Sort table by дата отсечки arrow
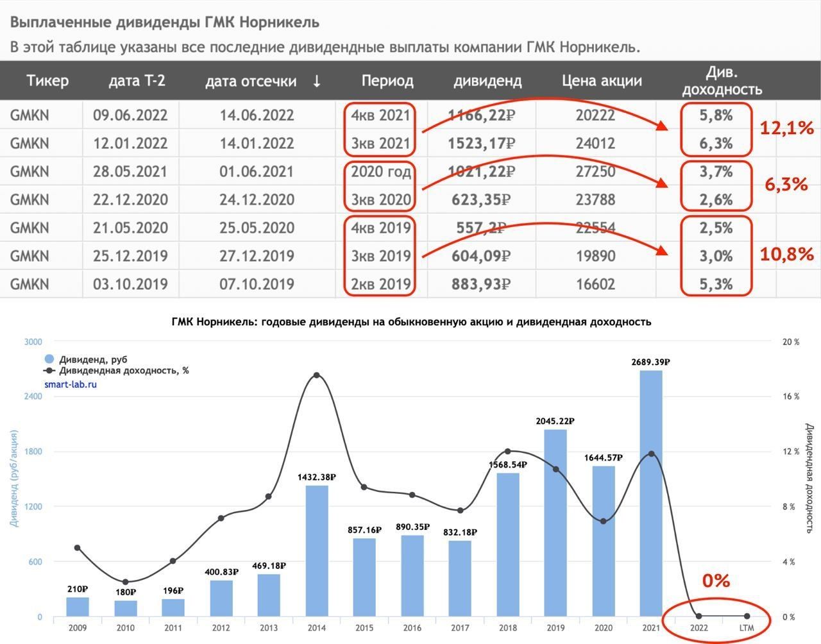The image size is (821, 644). click(316, 81)
